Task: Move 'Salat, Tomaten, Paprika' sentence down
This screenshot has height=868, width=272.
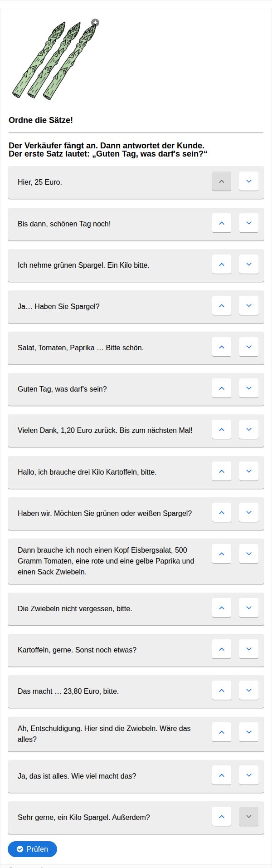Action: click(x=249, y=347)
